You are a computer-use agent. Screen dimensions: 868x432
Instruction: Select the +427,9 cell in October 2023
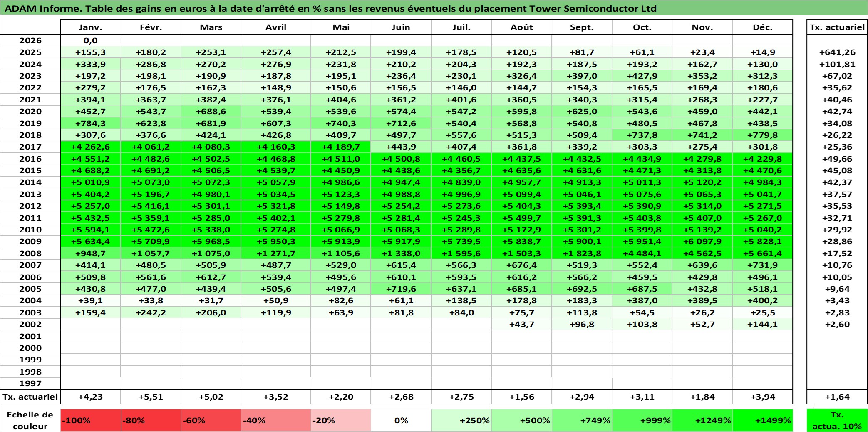(642, 76)
